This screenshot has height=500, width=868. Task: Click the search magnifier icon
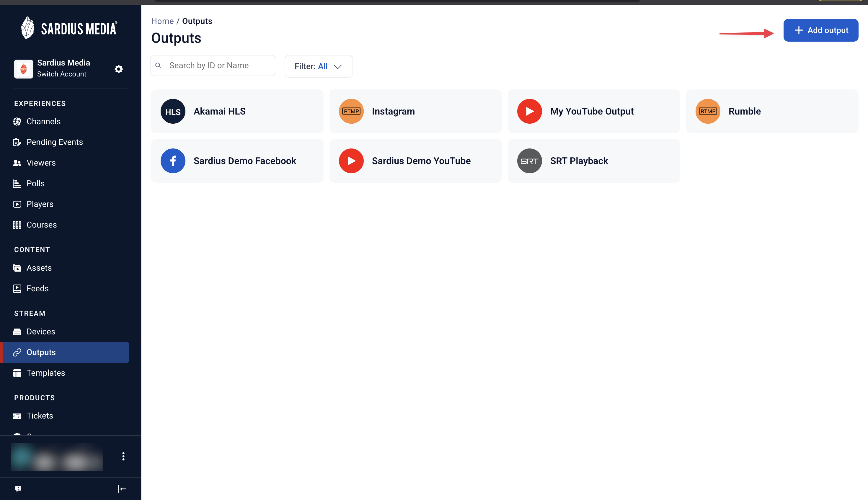tap(158, 65)
